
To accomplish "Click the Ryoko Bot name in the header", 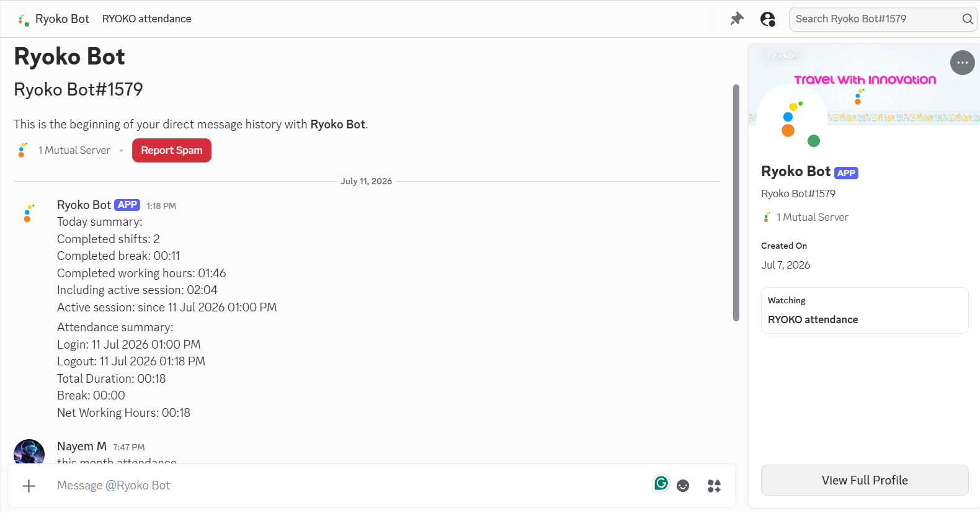I will click(x=62, y=19).
